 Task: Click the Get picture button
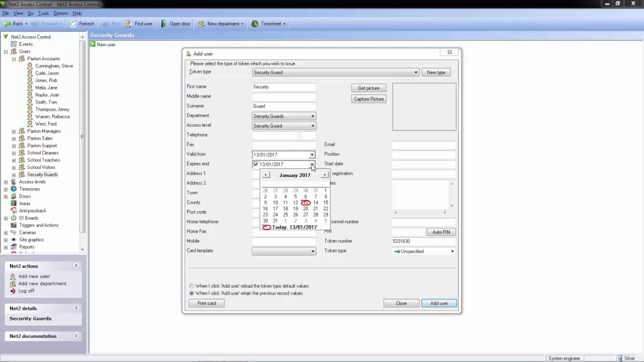pos(369,88)
